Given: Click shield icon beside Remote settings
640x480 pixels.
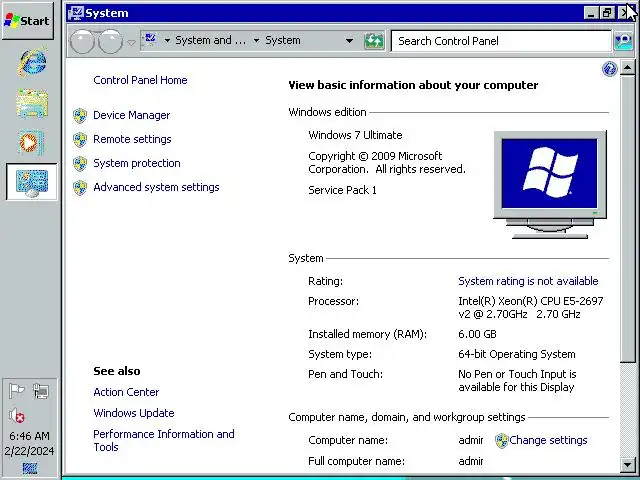Looking at the screenshot, I should (80, 140).
